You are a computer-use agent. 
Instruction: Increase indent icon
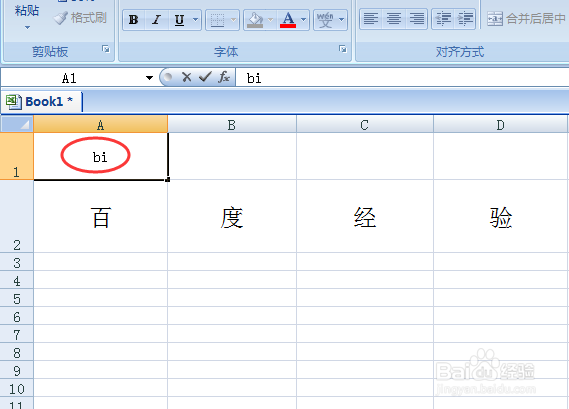(465, 19)
